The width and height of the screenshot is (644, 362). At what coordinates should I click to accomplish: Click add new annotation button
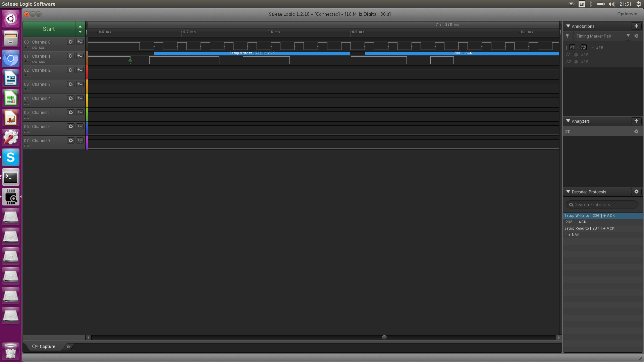coord(636,25)
